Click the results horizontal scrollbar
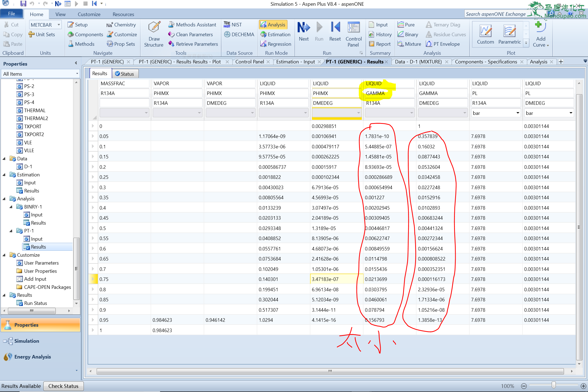588x392 pixels. (x=330, y=371)
